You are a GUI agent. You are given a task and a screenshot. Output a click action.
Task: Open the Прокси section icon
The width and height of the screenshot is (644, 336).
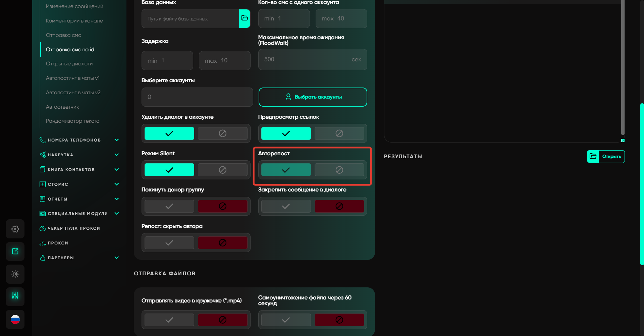(x=43, y=243)
